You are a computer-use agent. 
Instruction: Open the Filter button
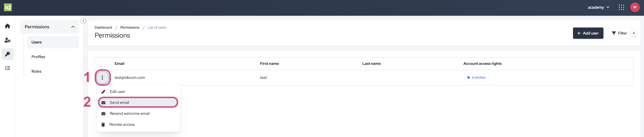point(619,33)
